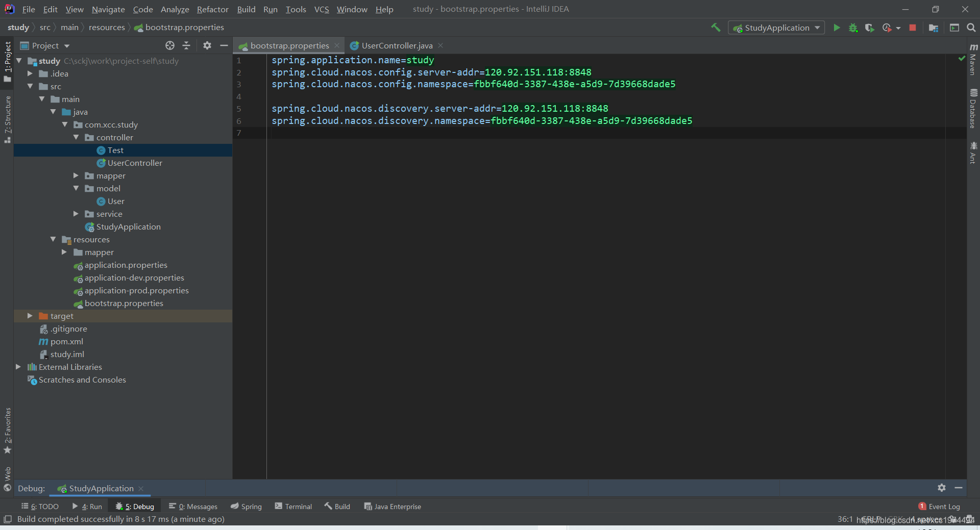Locate current file with target icon

tap(170, 45)
